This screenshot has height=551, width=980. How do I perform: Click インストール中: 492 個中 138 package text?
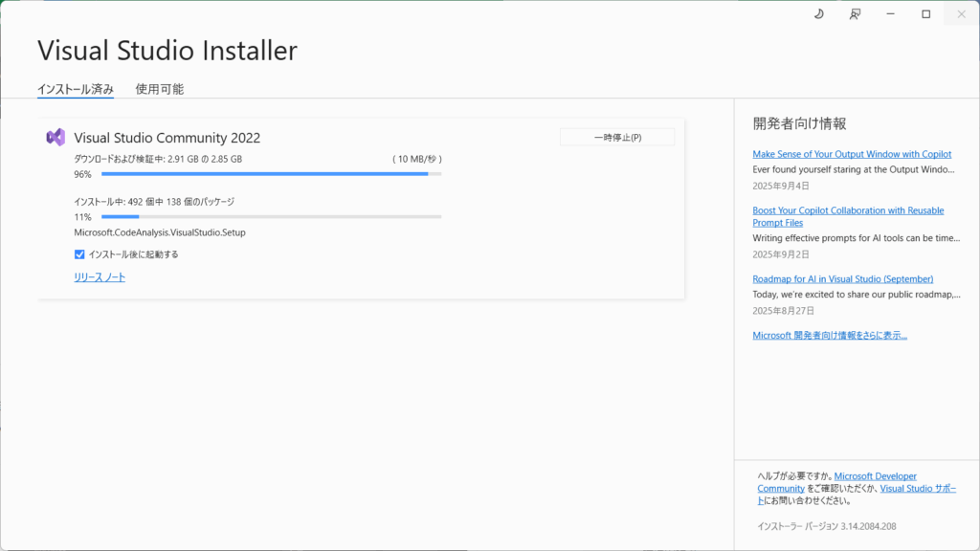point(154,202)
